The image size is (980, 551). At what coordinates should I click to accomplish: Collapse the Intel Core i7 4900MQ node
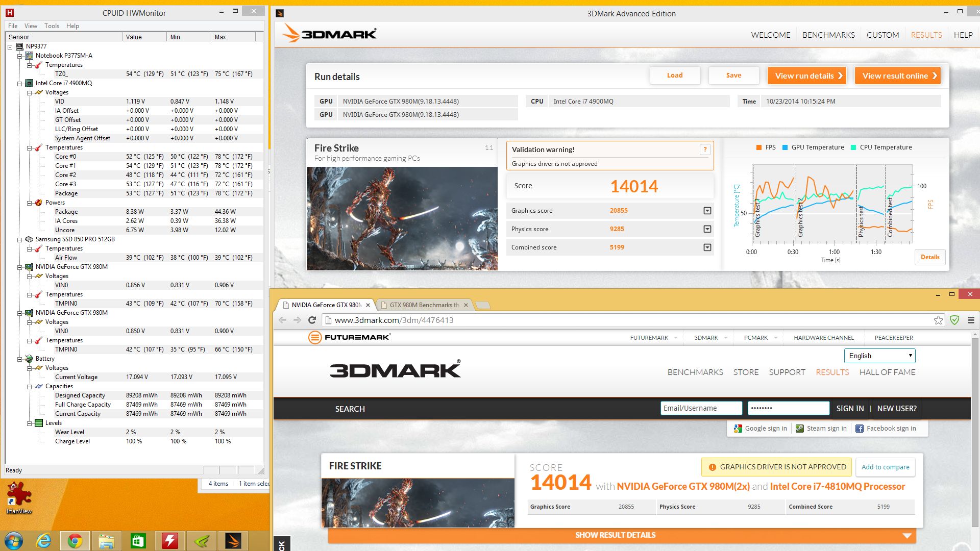19,83
